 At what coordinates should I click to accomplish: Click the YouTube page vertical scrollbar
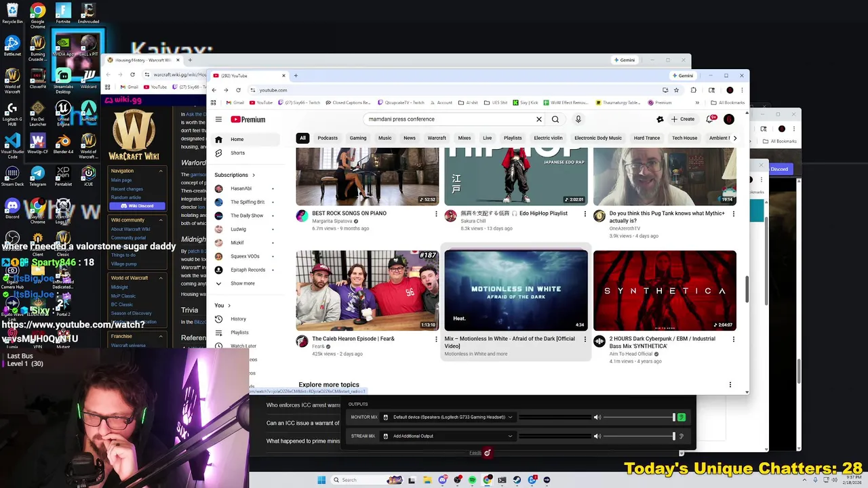(x=747, y=290)
